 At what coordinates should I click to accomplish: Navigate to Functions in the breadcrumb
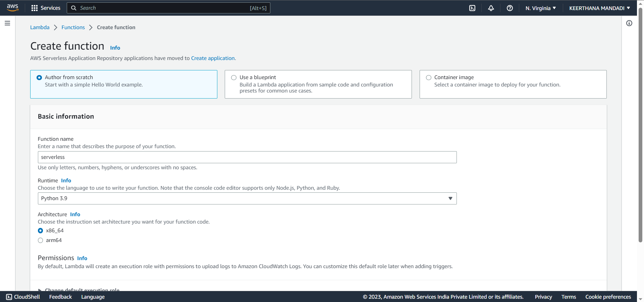73,27
